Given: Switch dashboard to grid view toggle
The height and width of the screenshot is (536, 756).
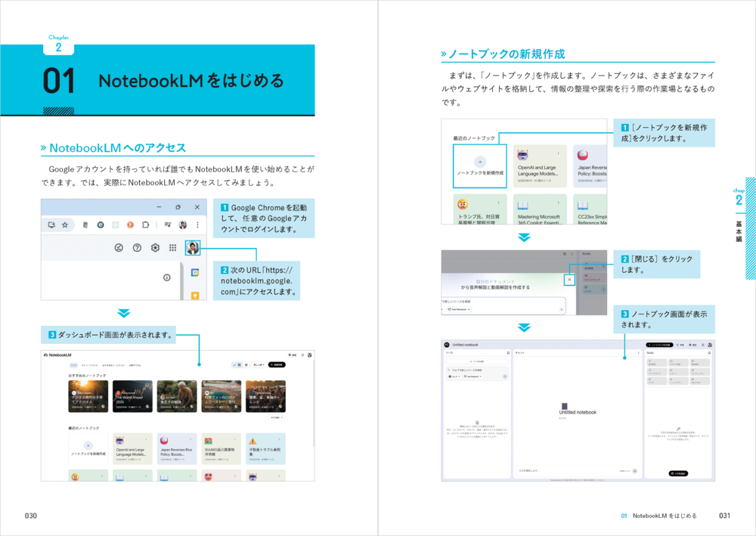Looking at the screenshot, I should tap(240, 364).
